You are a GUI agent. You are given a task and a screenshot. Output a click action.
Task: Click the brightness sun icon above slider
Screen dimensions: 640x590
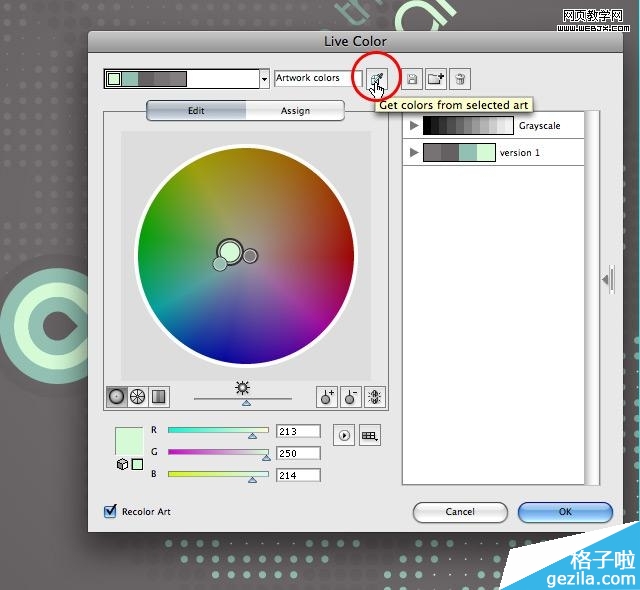(242, 388)
